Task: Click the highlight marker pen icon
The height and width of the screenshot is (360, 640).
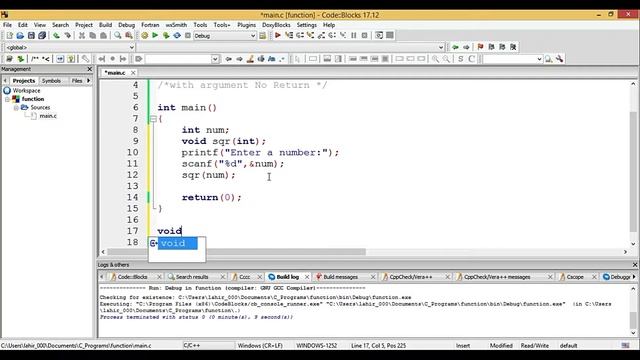Action: click(x=250, y=59)
